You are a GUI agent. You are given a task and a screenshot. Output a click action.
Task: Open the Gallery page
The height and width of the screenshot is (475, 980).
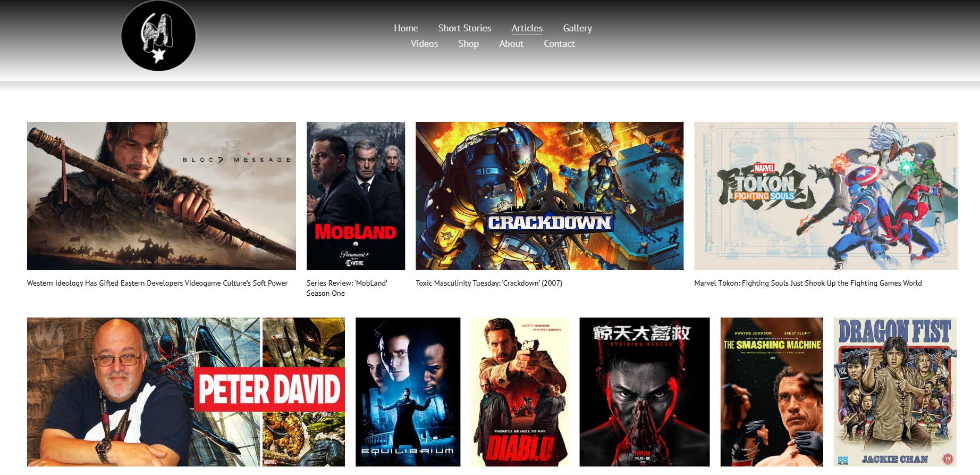577,28
